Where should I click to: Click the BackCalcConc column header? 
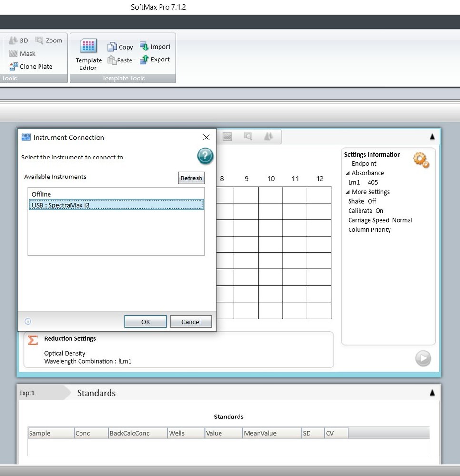(138, 433)
